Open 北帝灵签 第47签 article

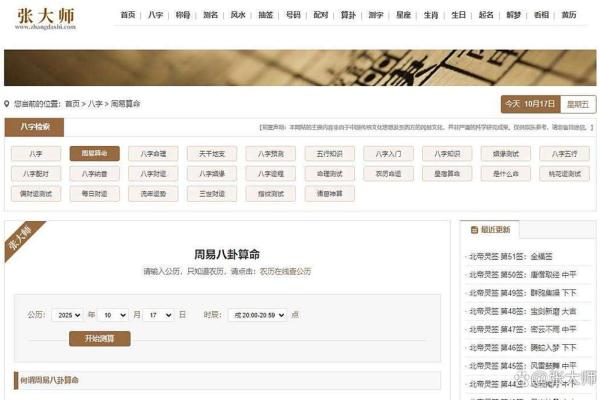(x=523, y=330)
